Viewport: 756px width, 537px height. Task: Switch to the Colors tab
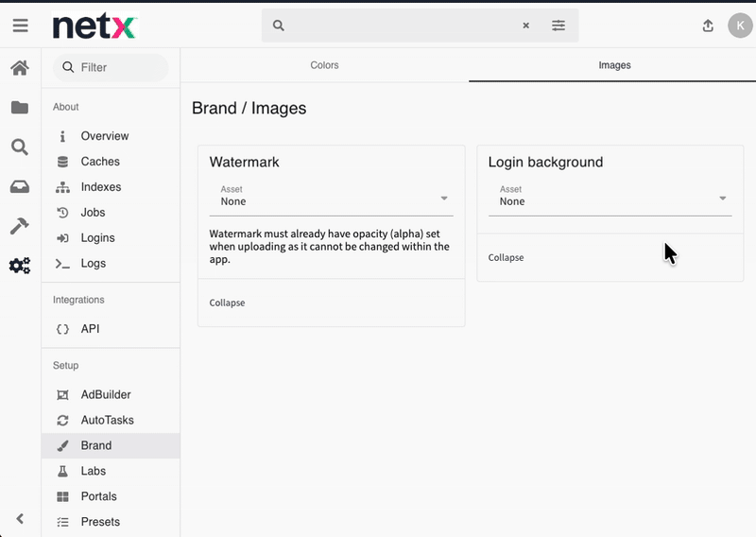coord(324,65)
